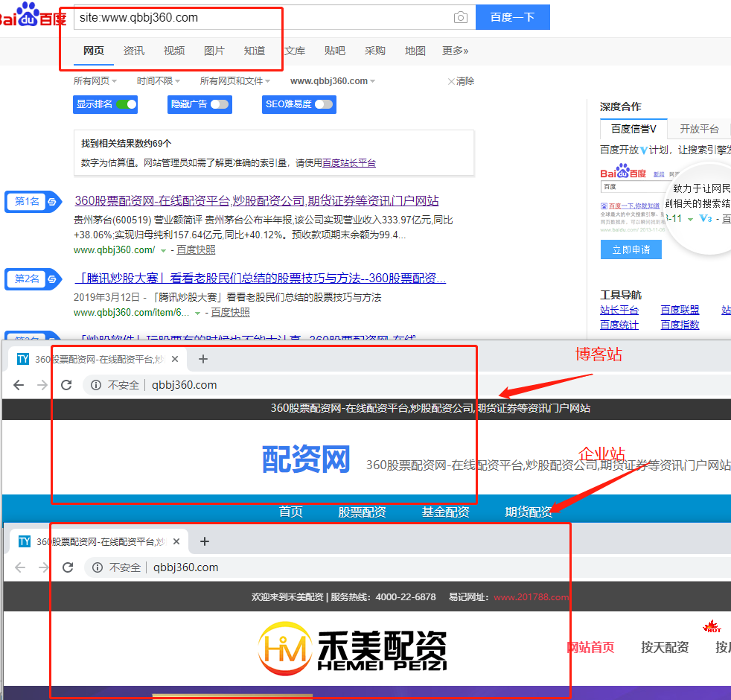Open dropdown arrow beside www.qbbj360.com/ result URL
The height and width of the screenshot is (700, 731).
[163, 250]
